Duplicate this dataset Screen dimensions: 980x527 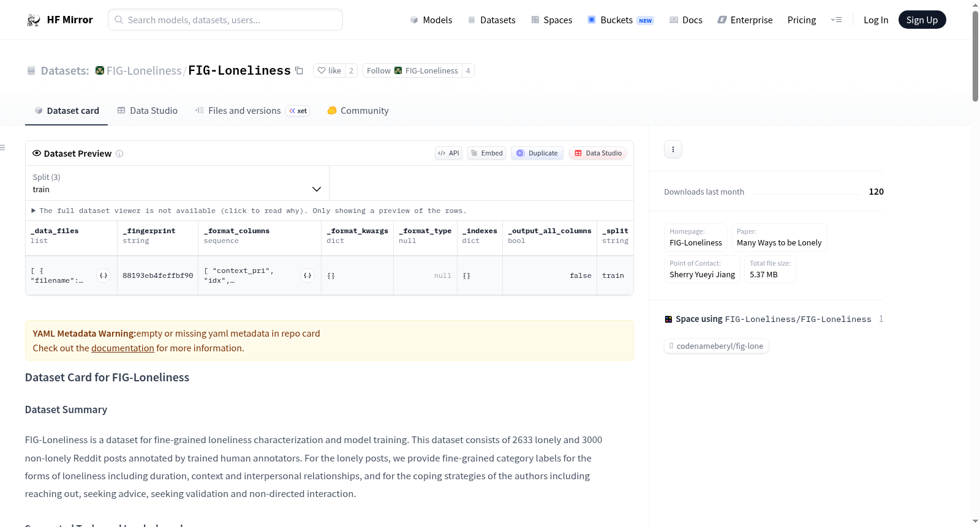(x=537, y=153)
